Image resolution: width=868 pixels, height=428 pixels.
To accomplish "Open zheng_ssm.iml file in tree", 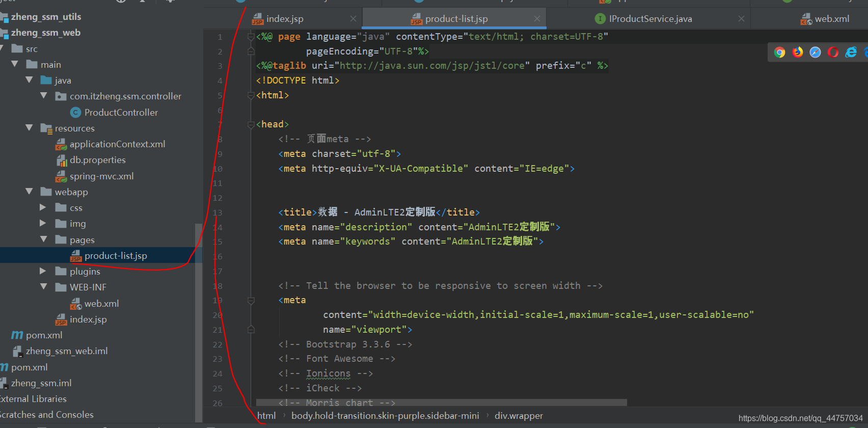I will click(41, 383).
